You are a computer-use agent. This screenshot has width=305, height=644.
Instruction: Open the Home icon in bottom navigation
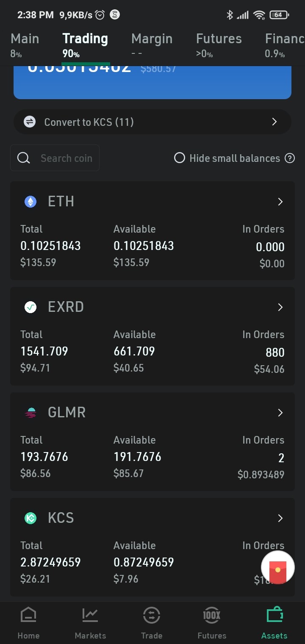(28, 615)
